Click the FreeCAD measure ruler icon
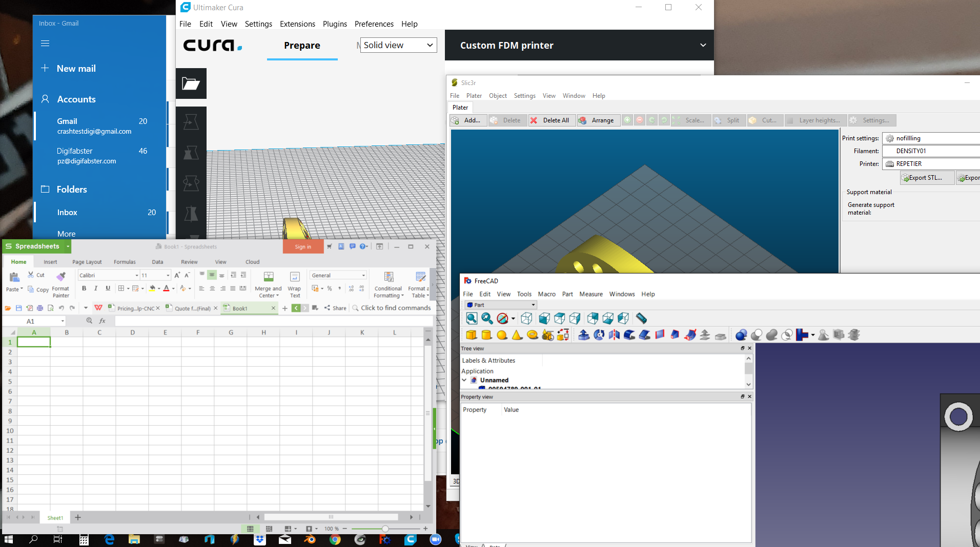The height and width of the screenshot is (547, 980). (x=641, y=319)
